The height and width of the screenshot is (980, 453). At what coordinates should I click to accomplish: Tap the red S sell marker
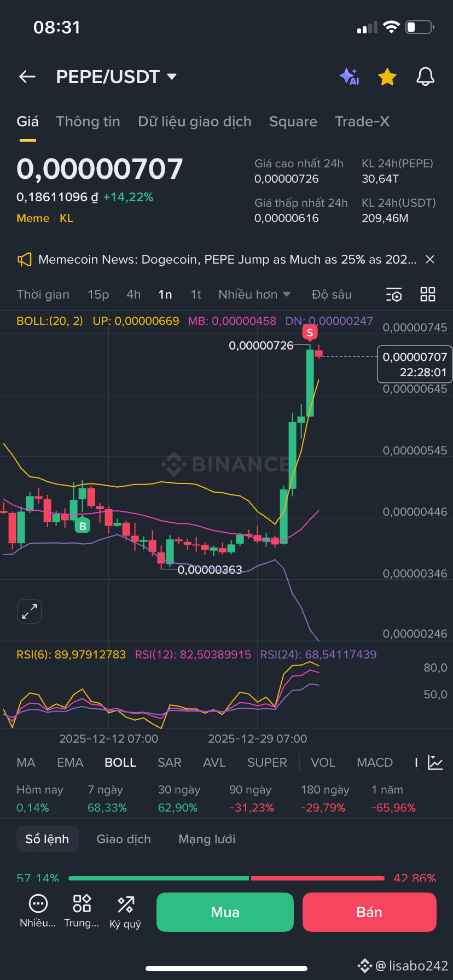coord(310,332)
